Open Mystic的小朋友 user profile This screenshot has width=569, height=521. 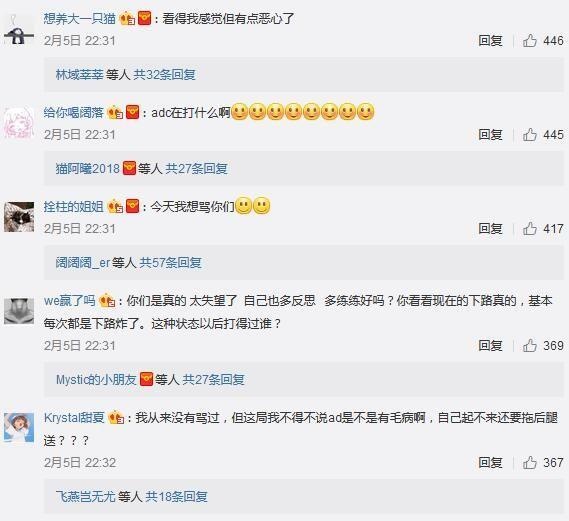pyautogui.click(x=96, y=380)
